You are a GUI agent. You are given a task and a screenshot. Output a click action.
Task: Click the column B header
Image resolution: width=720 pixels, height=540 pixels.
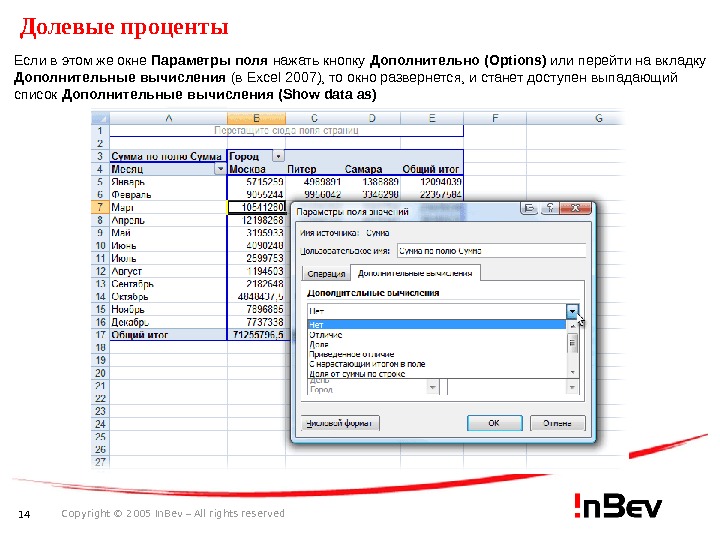click(x=256, y=118)
